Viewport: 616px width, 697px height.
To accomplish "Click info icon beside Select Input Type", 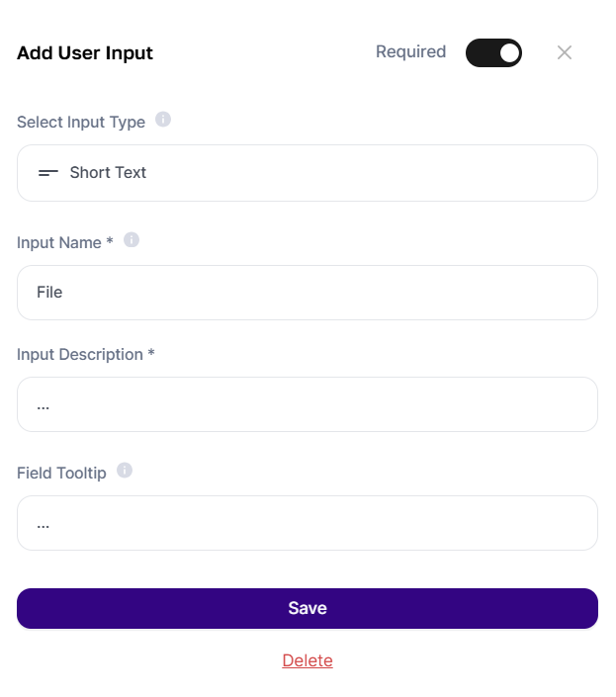I will (x=163, y=119).
